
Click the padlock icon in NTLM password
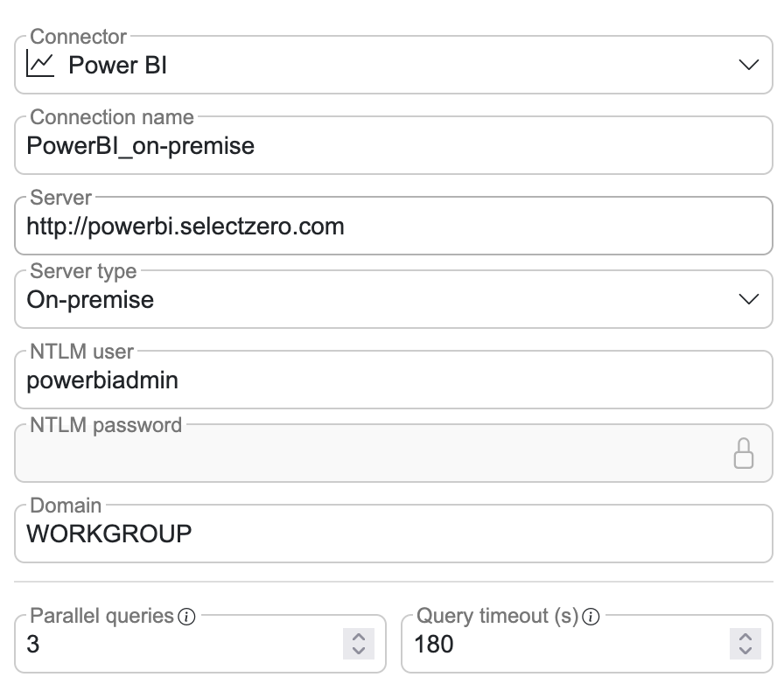743,453
